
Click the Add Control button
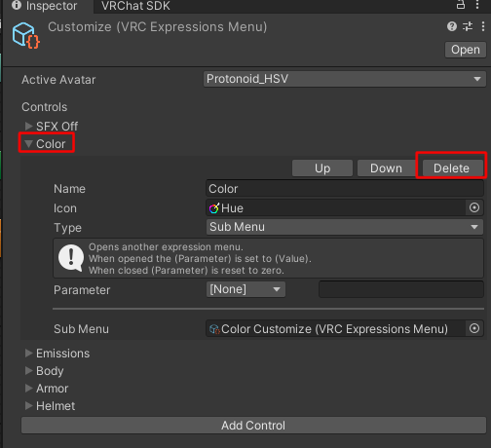tap(253, 426)
